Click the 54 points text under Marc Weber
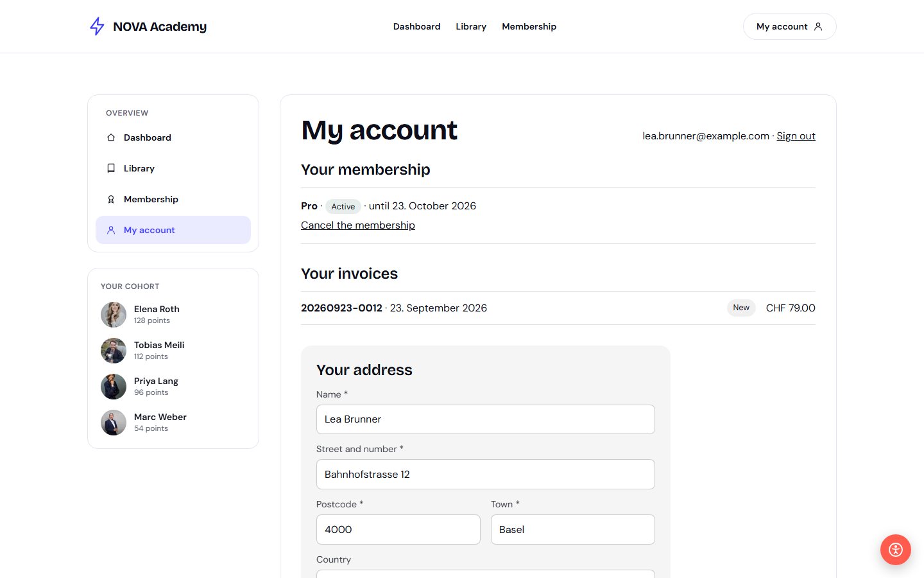This screenshot has height=578, width=924. point(151,428)
